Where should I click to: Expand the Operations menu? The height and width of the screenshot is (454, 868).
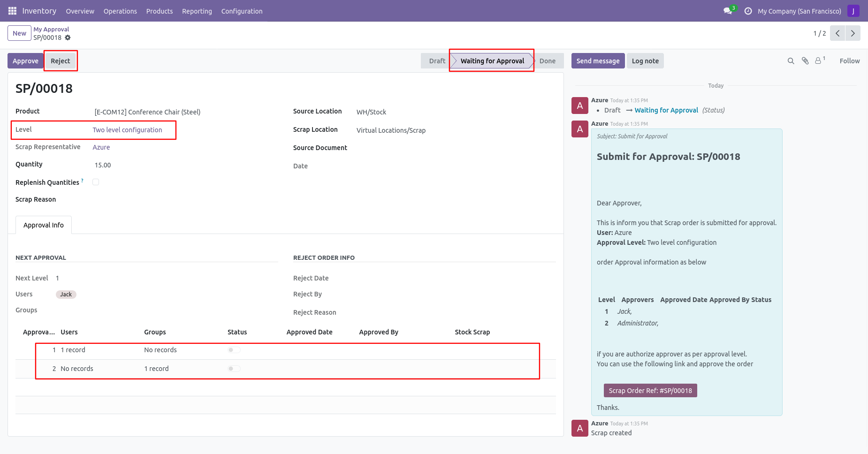(x=120, y=11)
